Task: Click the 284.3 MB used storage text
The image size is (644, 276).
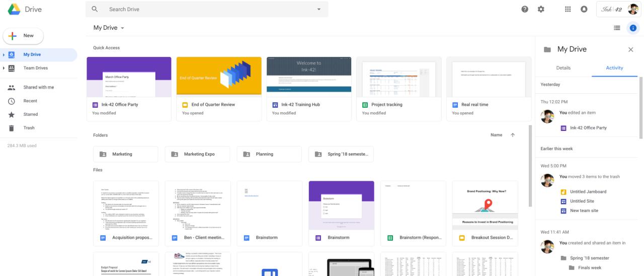Action: point(22,146)
